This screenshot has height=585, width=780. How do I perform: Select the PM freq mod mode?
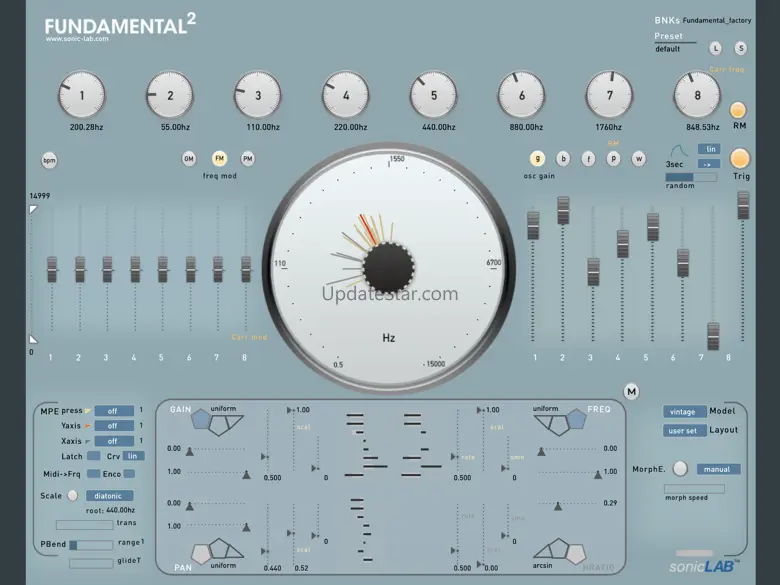coord(248,159)
